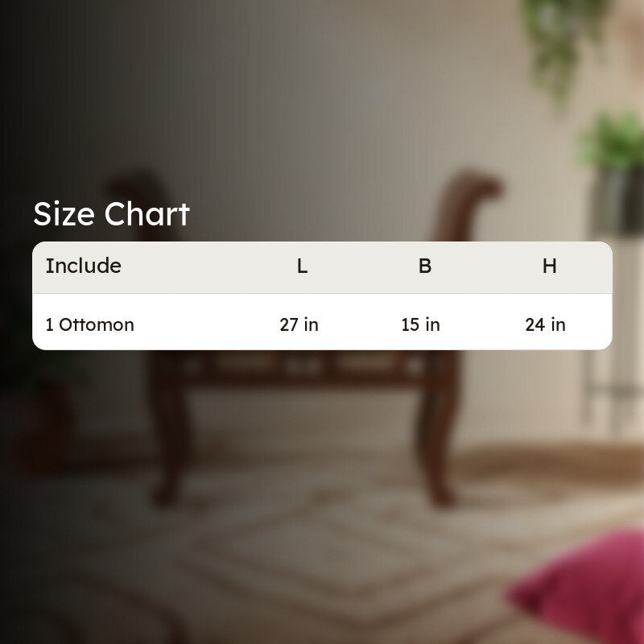
Task: Click the bench's left wooden leg
Action: click(x=168, y=427)
